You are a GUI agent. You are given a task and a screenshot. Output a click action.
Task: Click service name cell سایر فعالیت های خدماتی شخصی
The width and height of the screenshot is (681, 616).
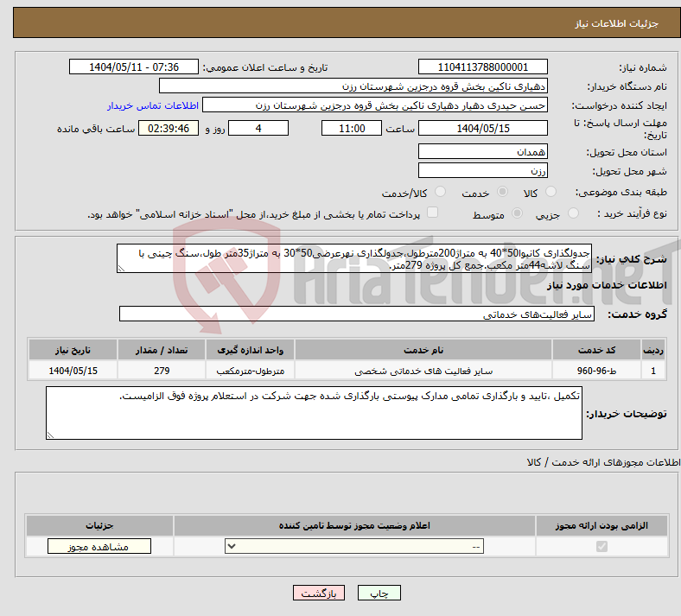[423, 371]
